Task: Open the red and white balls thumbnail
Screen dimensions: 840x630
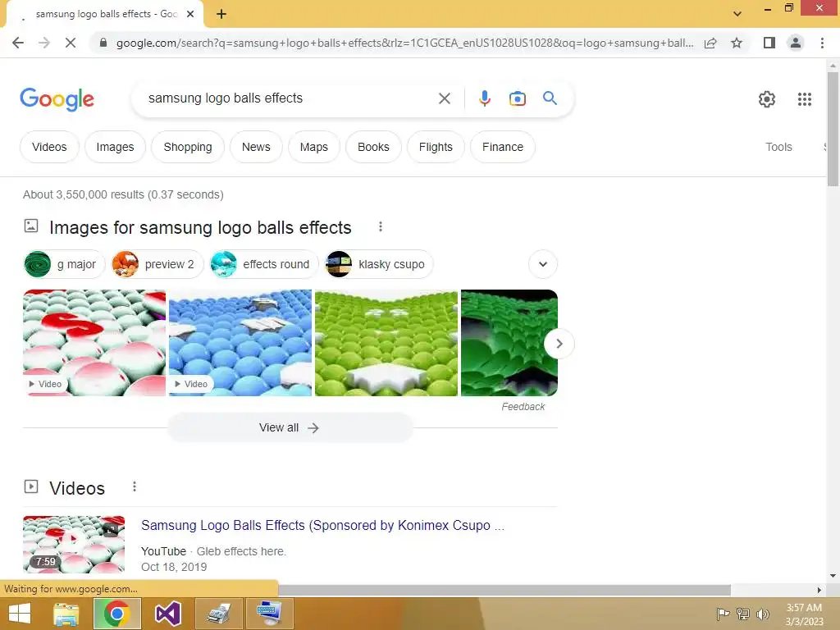Action: pos(94,343)
